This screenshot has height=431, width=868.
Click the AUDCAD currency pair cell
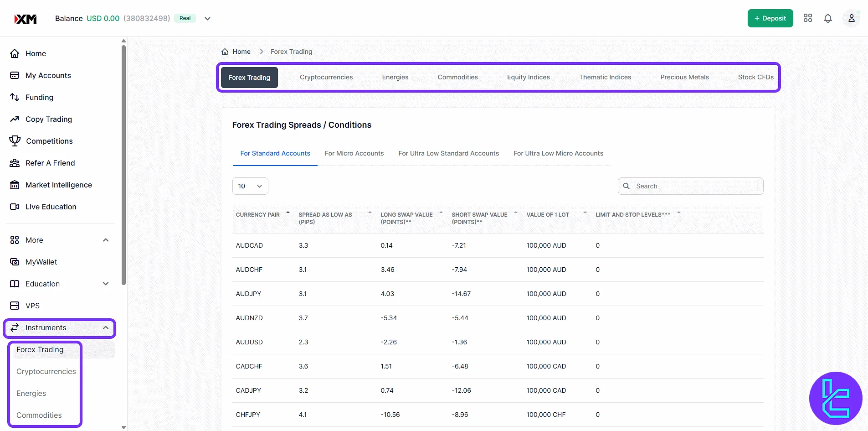tap(249, 245)
